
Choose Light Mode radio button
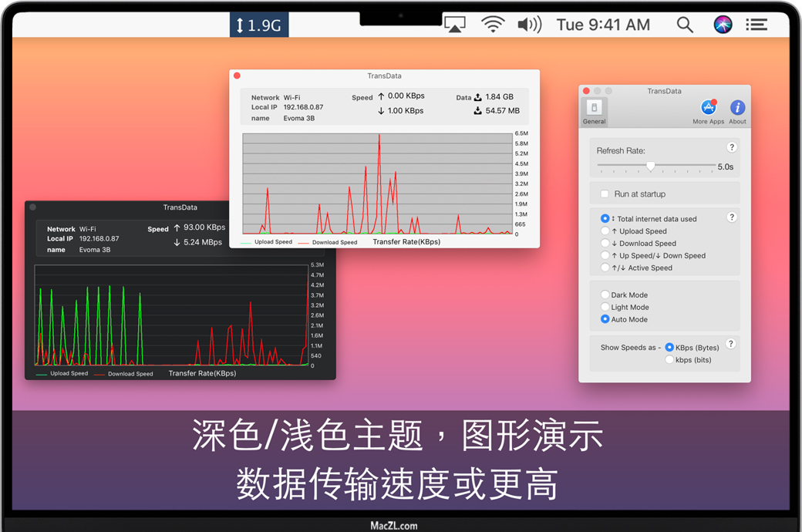[x=605, y=307]
